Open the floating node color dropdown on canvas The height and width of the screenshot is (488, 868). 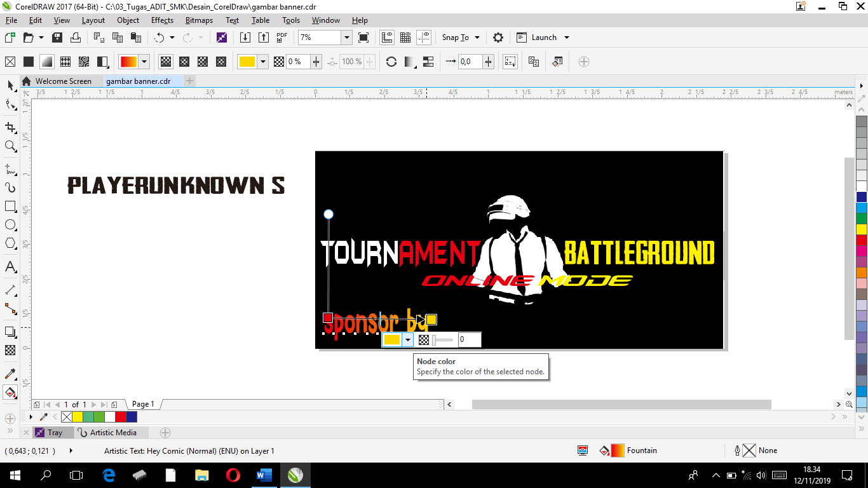(408, 340)
